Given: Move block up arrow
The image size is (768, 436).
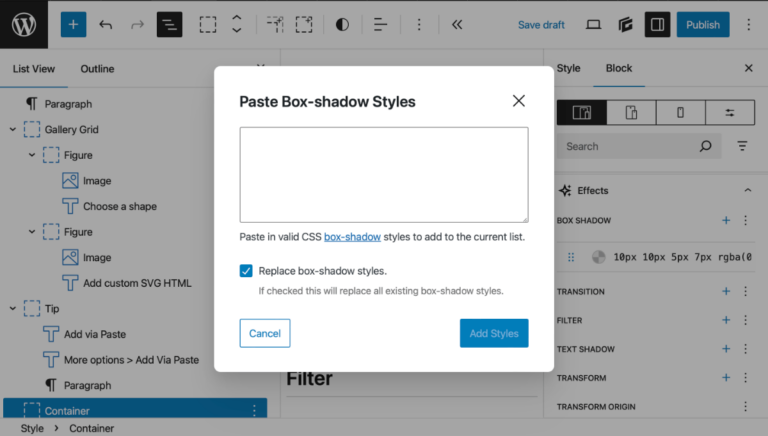Looking at the screenshot, I should pyautogui.click(x=237, y=18).
